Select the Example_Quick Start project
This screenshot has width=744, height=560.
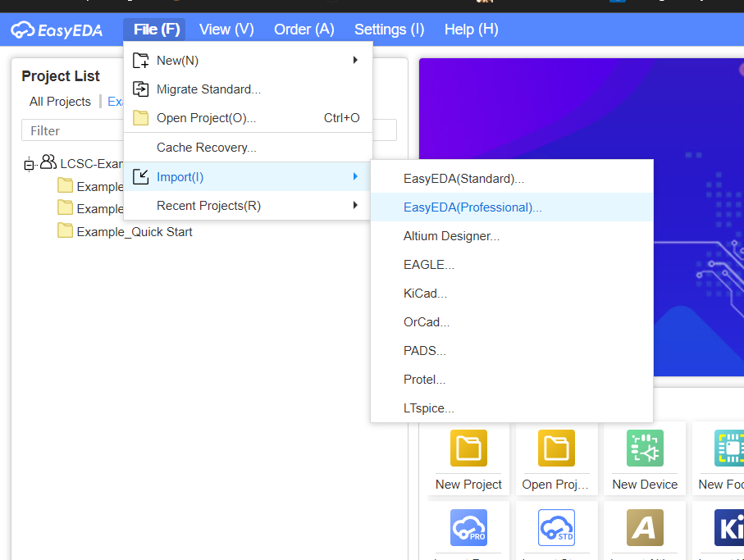(x=135, y=232)
